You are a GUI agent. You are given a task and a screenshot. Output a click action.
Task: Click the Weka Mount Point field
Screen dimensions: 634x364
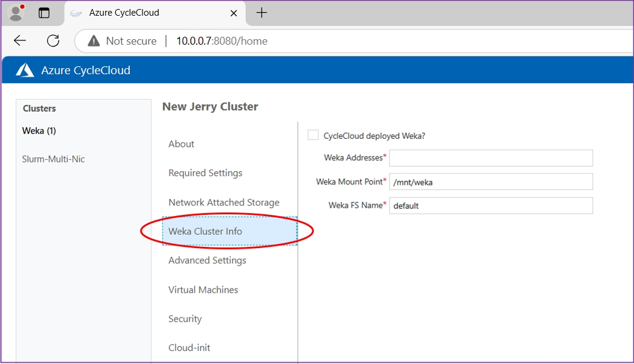[491, 182]
